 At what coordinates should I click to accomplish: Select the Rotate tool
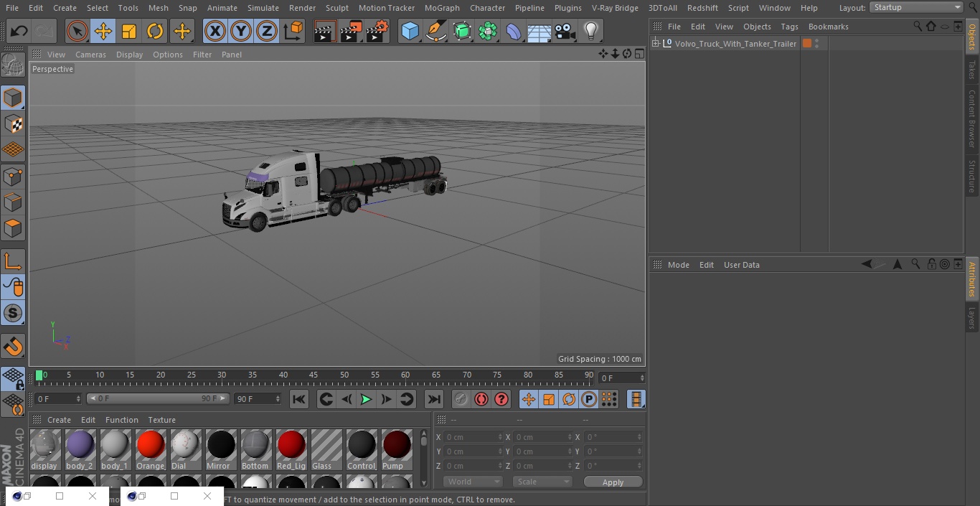tap(155, 32)
